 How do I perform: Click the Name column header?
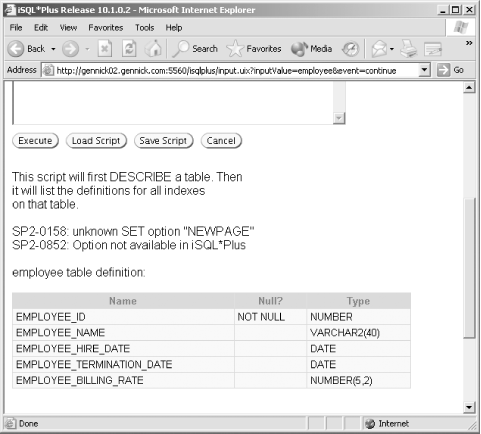[123, 301]
